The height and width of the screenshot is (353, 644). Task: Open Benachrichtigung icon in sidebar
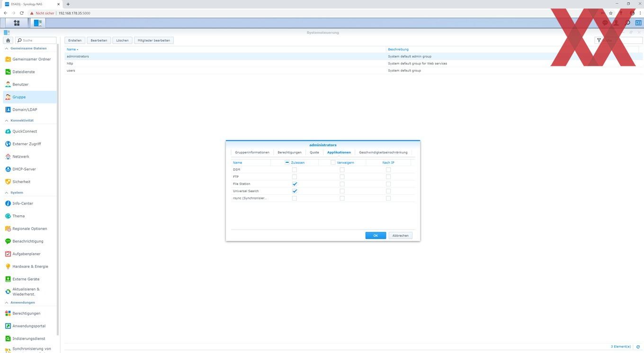click(x=8, y=241)
